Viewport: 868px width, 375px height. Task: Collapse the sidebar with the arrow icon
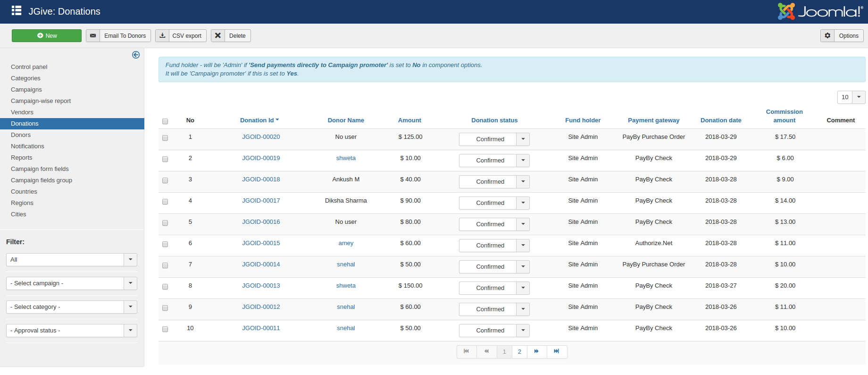tap(136, 55)
